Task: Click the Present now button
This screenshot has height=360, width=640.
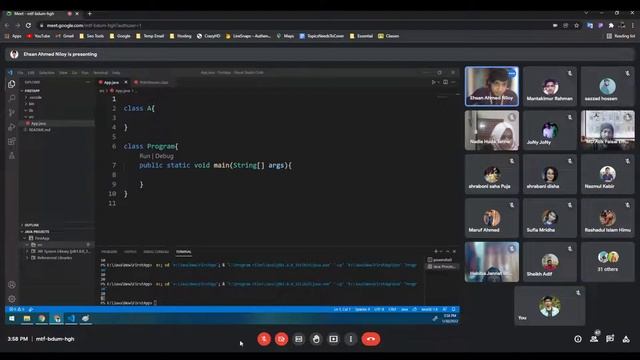Action: (x=333, y=339)
